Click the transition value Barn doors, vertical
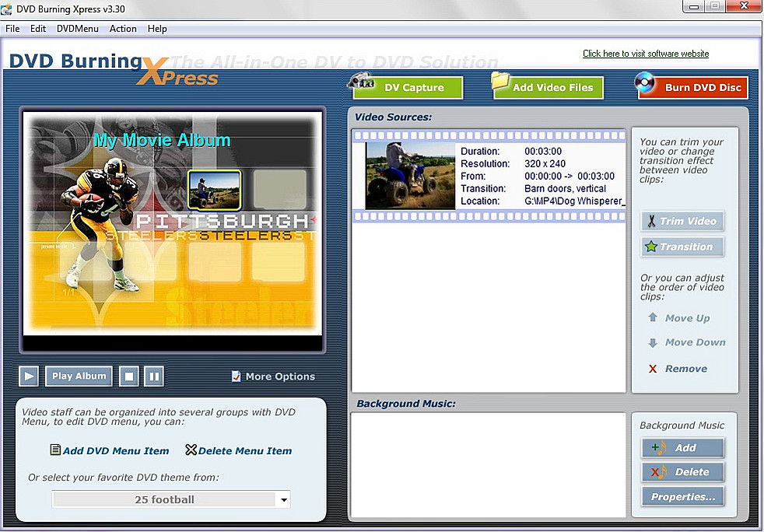Image resolution: width=764 pixels, height=532 pixels. [x=565, y=188]
